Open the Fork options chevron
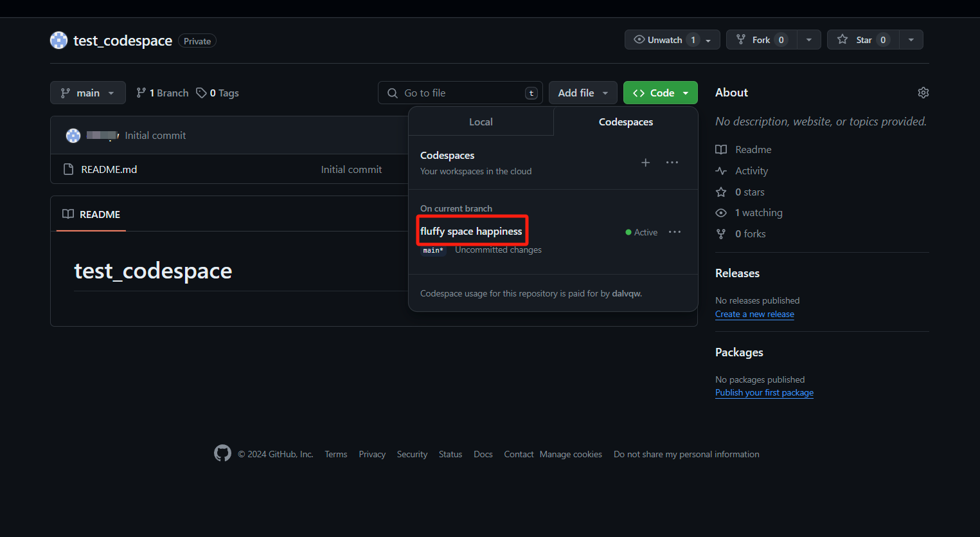Viewport: 980px width, 537px height. pos(810,39)
